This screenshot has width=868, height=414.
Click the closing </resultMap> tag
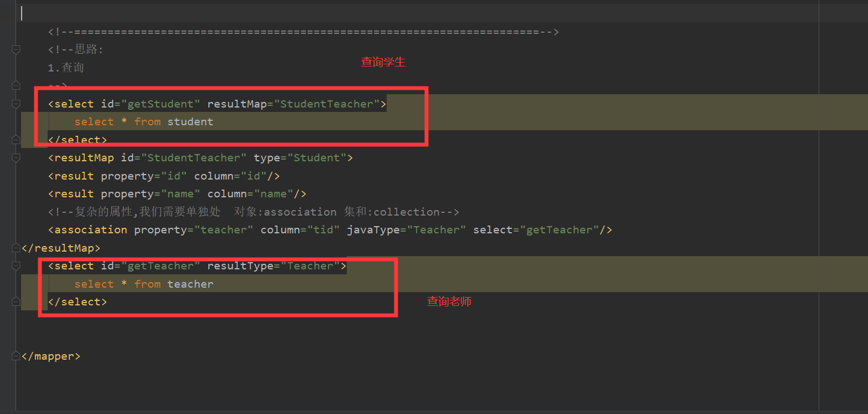point(61,248)
